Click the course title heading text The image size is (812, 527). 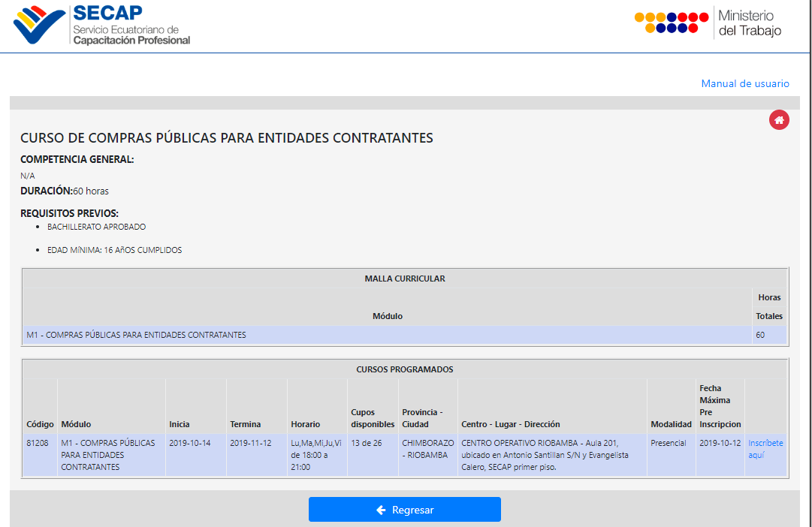(226, 137)
